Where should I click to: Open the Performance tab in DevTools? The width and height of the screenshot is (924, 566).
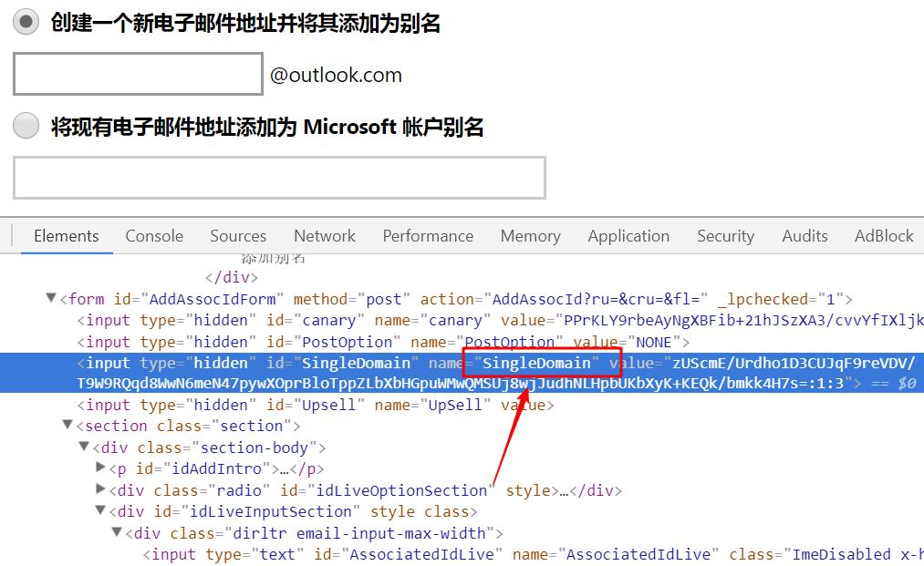(428, 236)
